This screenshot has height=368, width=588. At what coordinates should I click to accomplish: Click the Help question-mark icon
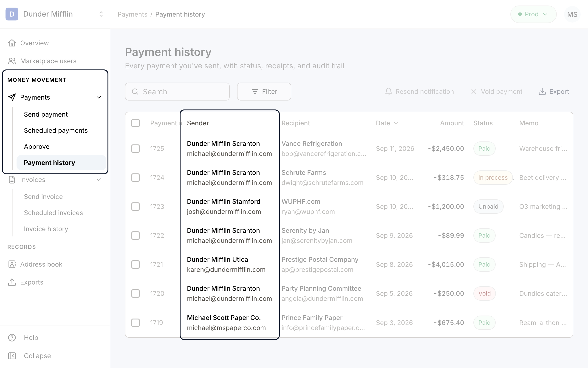click(x=12, y=338)
